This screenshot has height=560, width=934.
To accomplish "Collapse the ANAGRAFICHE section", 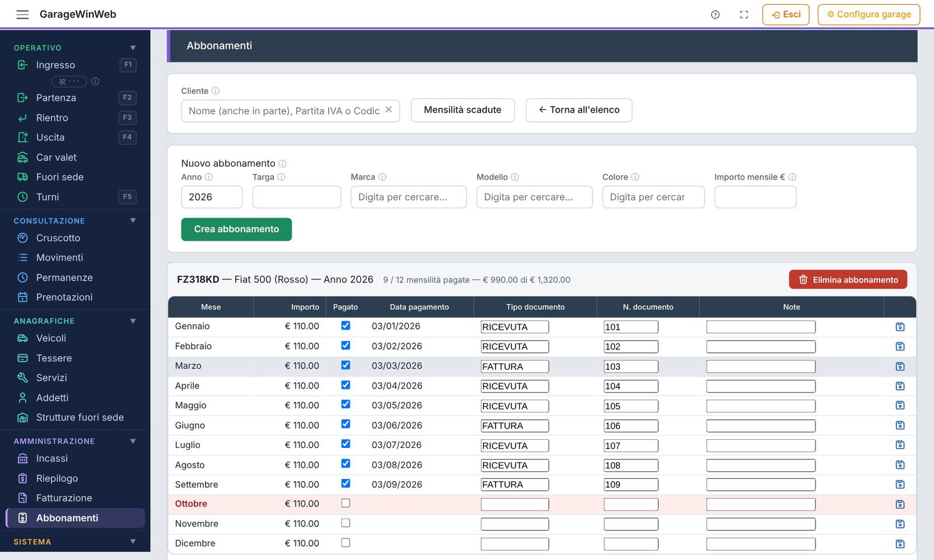I will pyautogui.click(x=133, y=321).
